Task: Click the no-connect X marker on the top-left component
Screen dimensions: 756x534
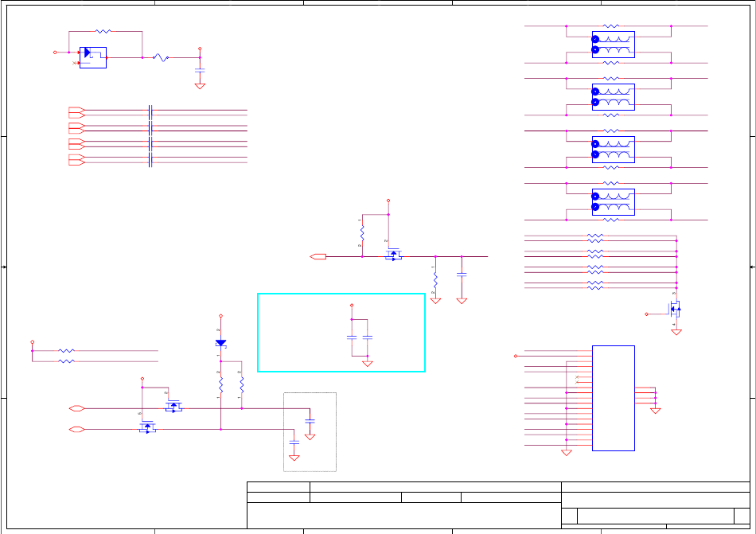Action: (x=74, y=63)
